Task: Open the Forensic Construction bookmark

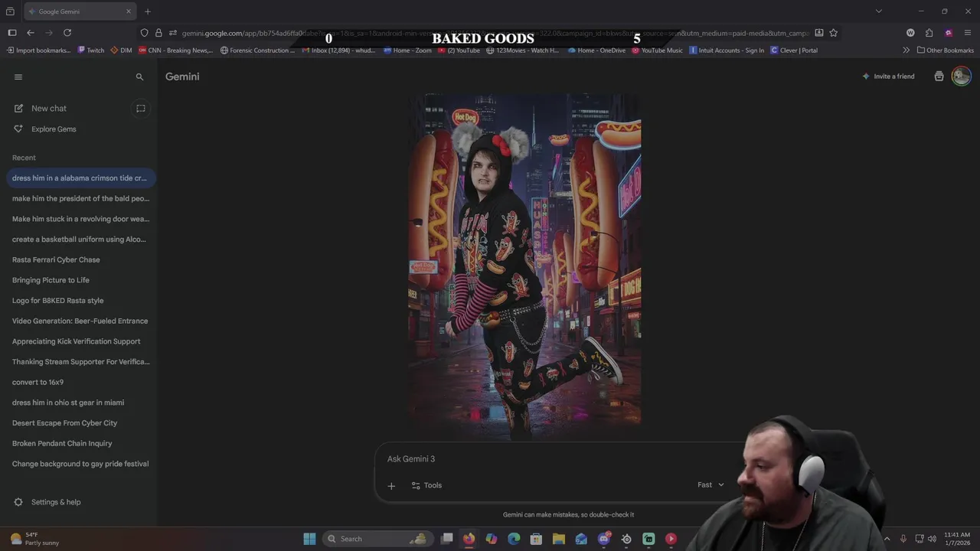Action: pyautogui.click(x=257, y=51)
